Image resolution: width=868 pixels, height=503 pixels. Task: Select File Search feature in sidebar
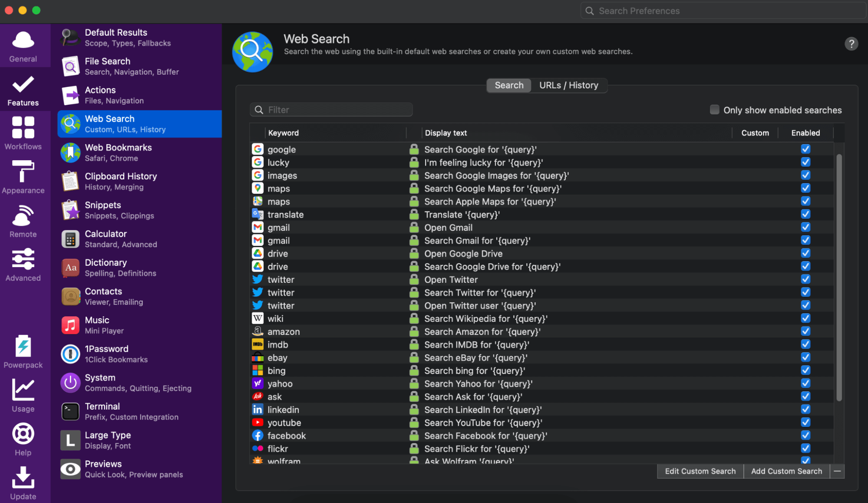tap(139, 66)
